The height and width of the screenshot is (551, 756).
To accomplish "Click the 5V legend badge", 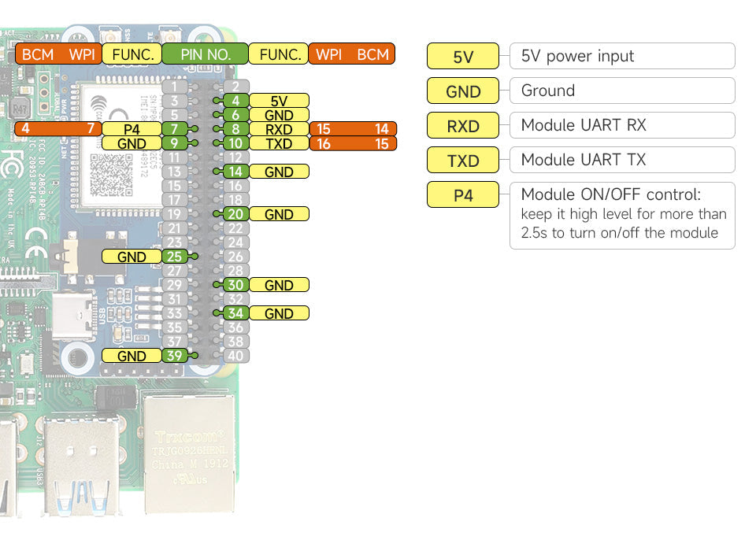I will [x=462, y=56].
